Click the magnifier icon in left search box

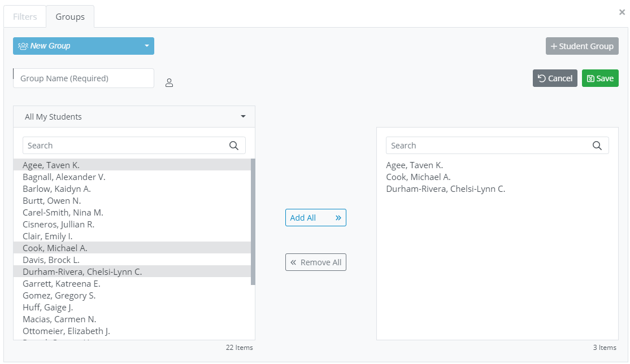pyautogui.click(x=234, y=146)
